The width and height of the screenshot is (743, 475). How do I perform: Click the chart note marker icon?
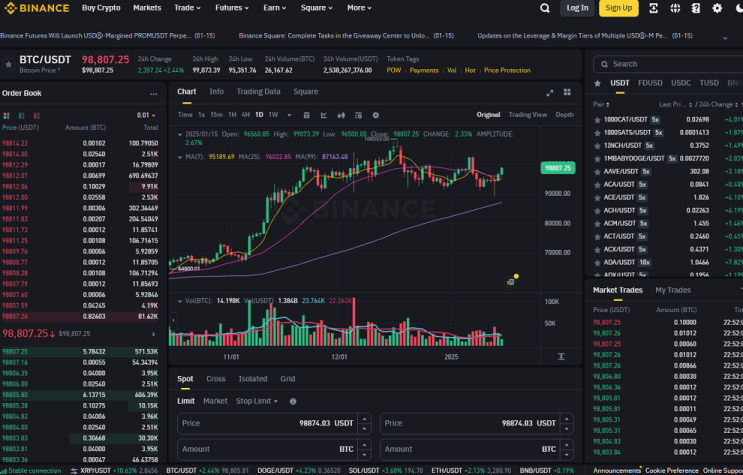(x=511, y=282)
